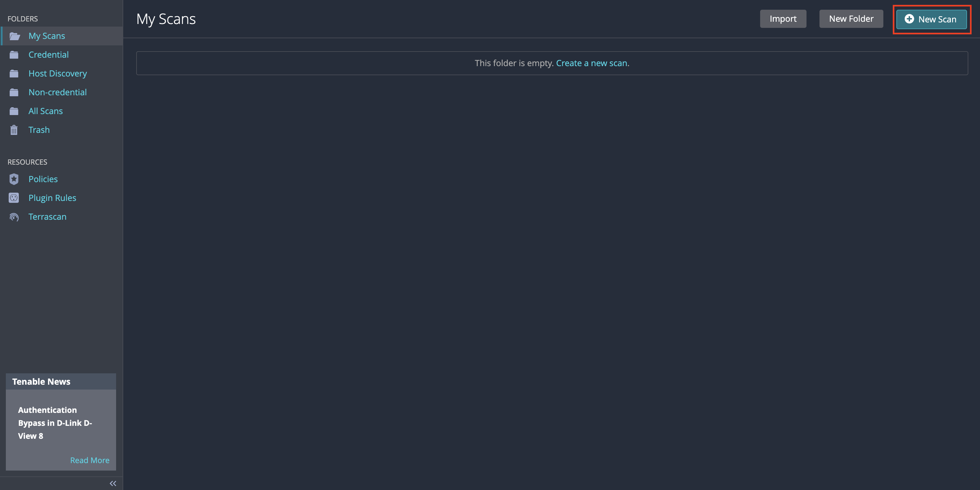The image size is (980, 490).
Task: Open Trash via the trash can icon
Action: coord(14,130)
